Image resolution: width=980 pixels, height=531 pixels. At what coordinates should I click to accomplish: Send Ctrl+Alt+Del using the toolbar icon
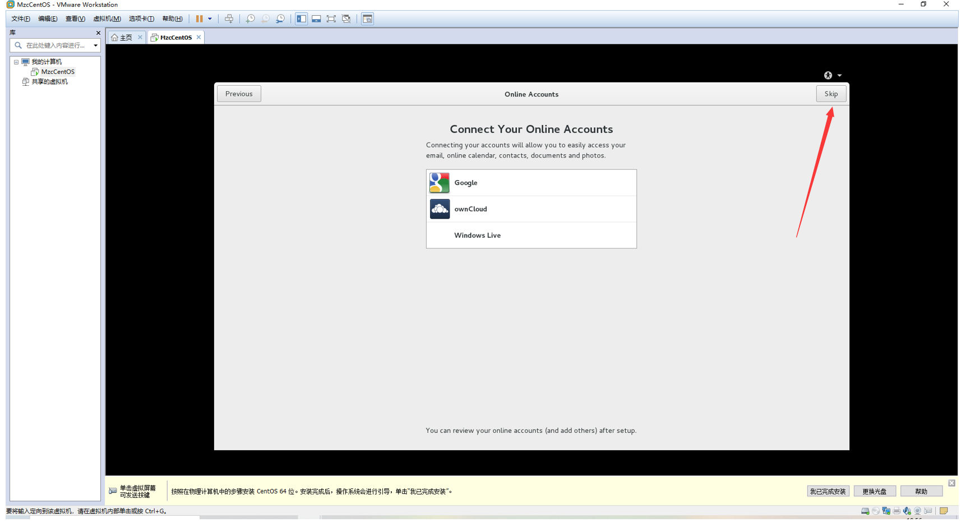pyautogui.click(x=229, y=19)
